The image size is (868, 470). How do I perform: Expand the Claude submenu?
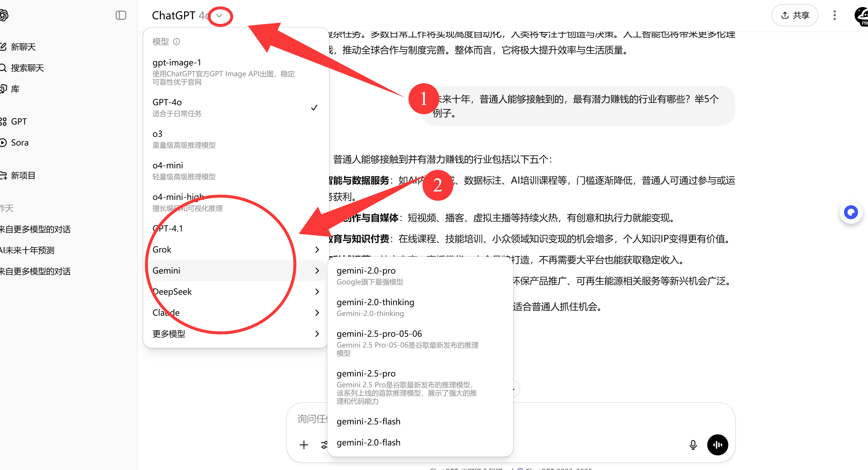click(x=235, y=313)
